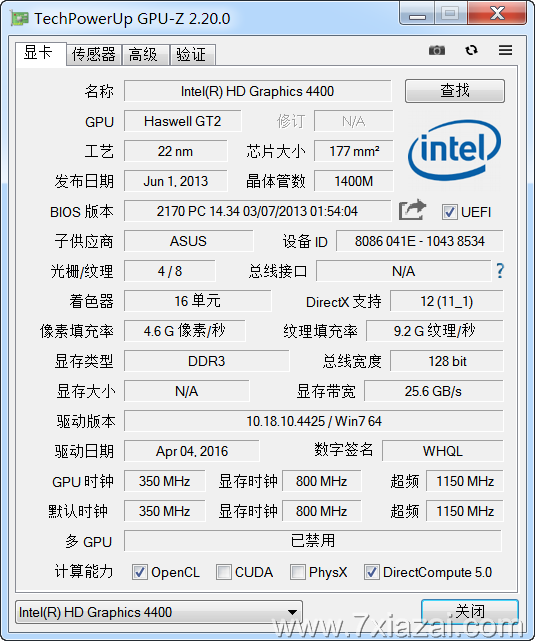Click the 25.6 GB/s bandwidth field

(x=433, y=391)
